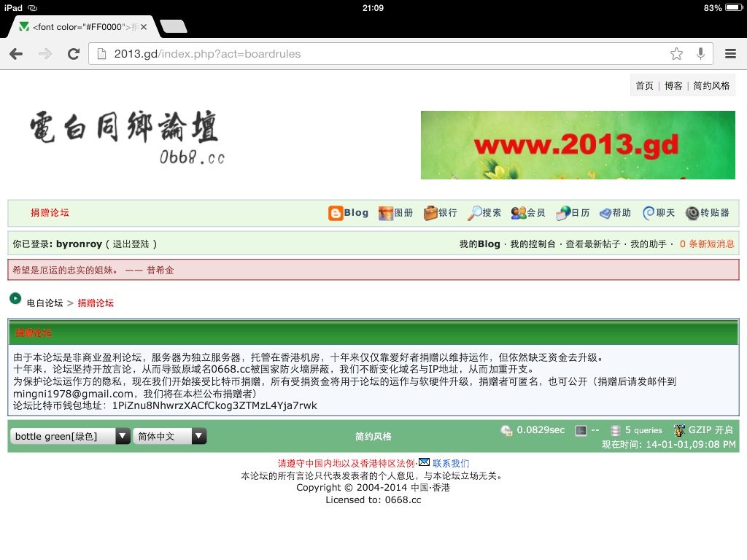Reload the page with the refresh button

[73, 54]
